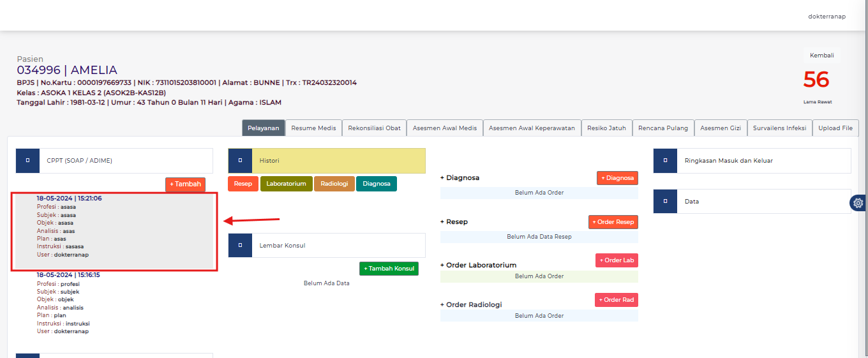Open the Rekonsiliasi Obat tab
The height and width of the screenshot is (358, 868).
click(374, 128)
